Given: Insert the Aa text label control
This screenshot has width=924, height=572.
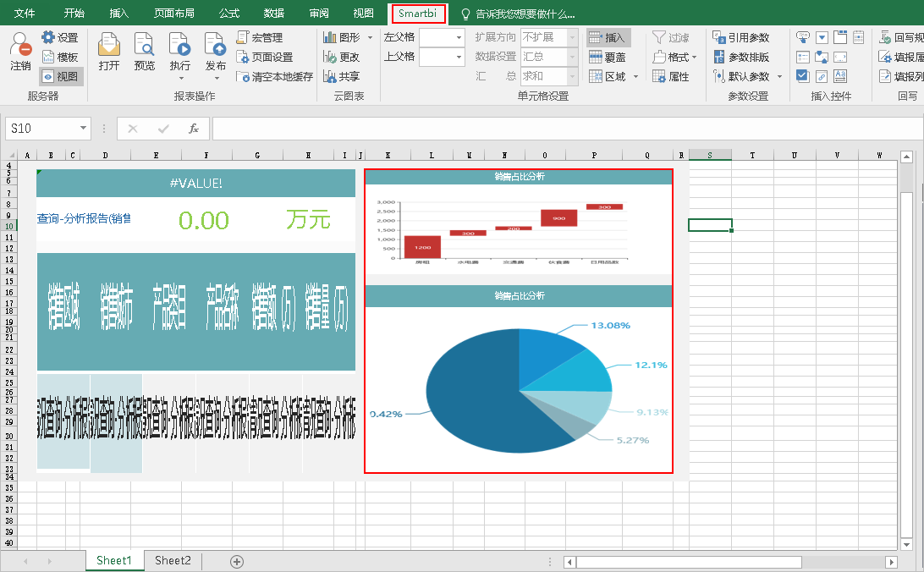Looking at the screenshot, I should (840, 76).
